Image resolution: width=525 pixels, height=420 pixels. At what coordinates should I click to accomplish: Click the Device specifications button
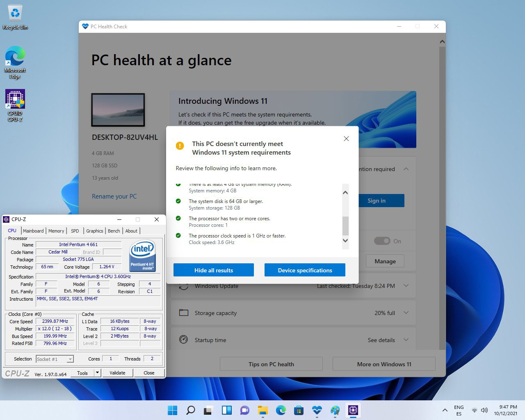click(305, 270)
